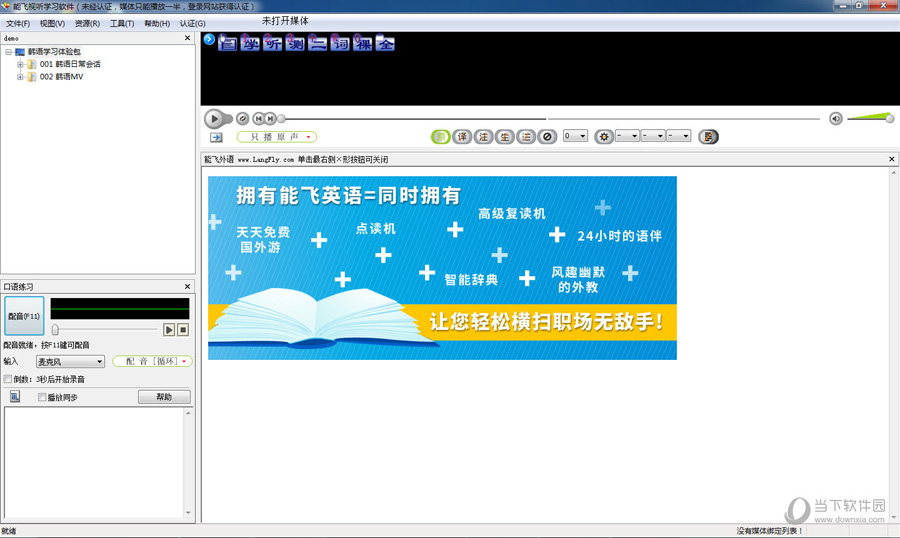900x538 pixels.
Task: Mute audio with the speaker icon
Action: [x=836, y=119]
